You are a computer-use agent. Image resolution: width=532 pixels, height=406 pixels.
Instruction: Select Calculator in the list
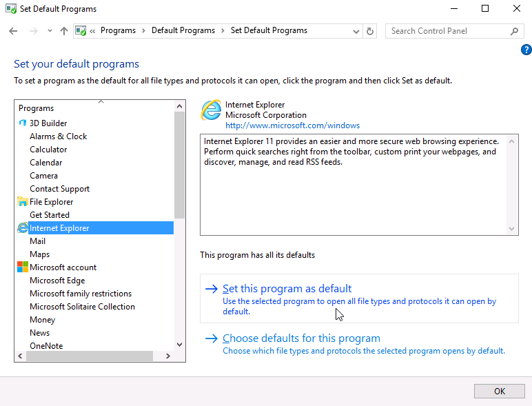(x=48, y=150)
